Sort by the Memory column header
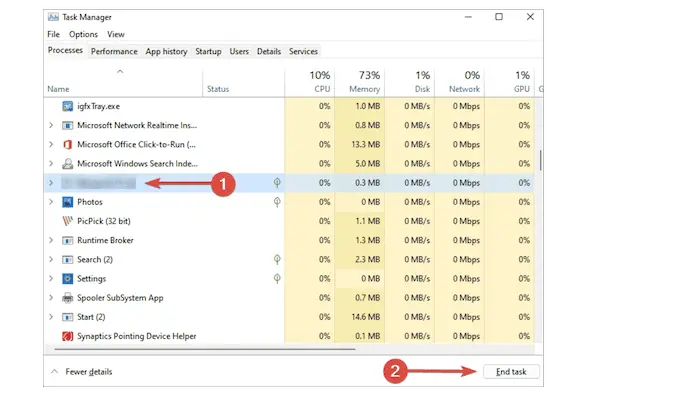This screenshot has width=700, height=395. pyautogui.click(x=360, y=82)
